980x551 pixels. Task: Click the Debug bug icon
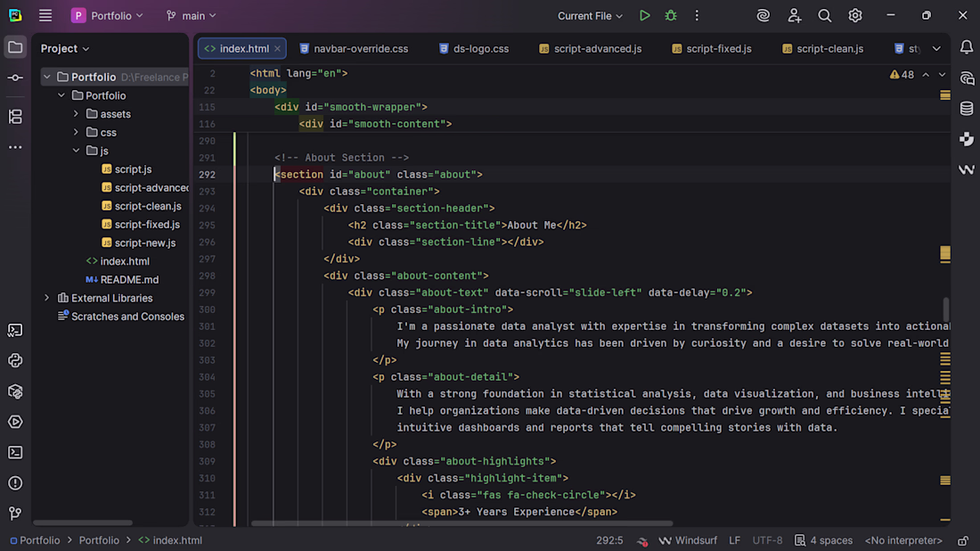[x=671, y=16]
